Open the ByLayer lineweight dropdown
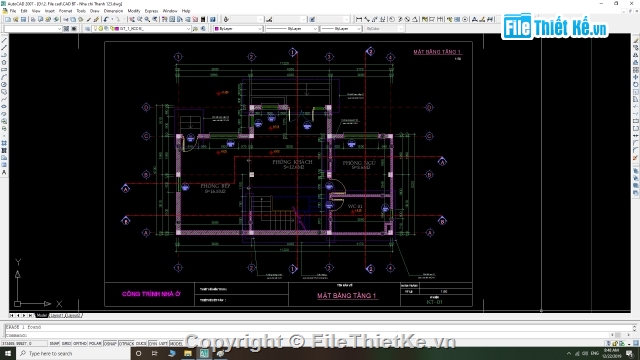This screenshot has height=360, width=640. point(341,29)
